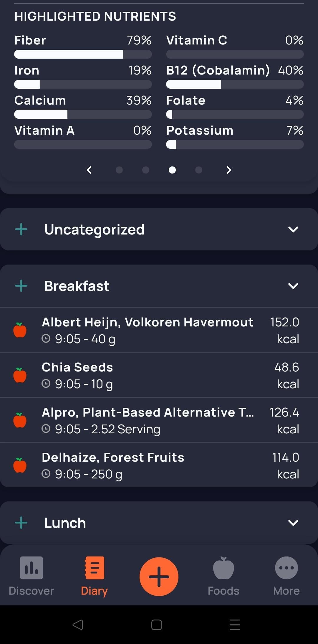Viewport: 318px width, 644px height.
Task: Go to previous nutrients page arrow
Action: tap(89, 170)
